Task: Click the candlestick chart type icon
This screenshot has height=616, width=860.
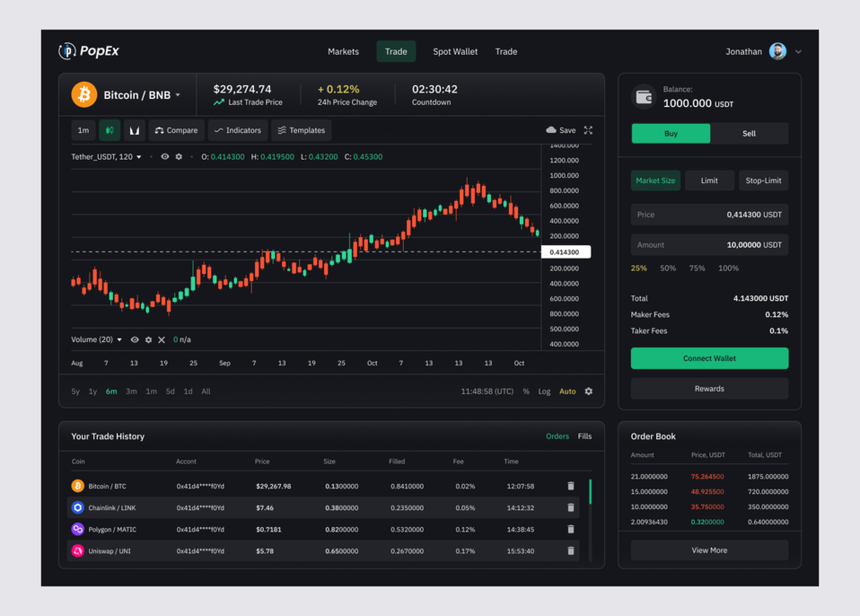Action: (x=109, y=131)
